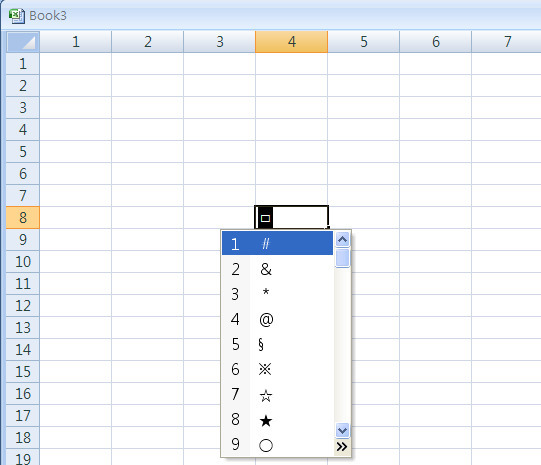Select column header 7
The width and height of the screenshot is (541, 465).
(506, 42)
